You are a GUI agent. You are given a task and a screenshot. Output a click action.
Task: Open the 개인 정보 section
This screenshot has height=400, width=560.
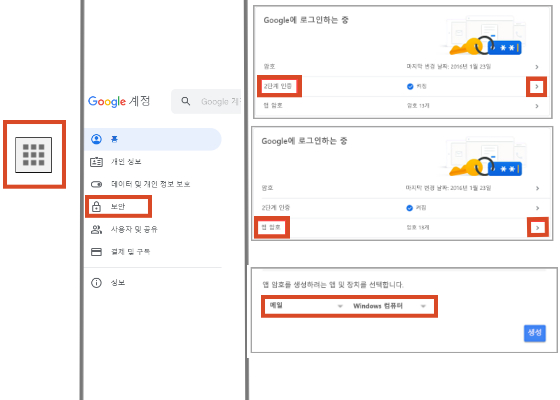[x=126, y=162]
